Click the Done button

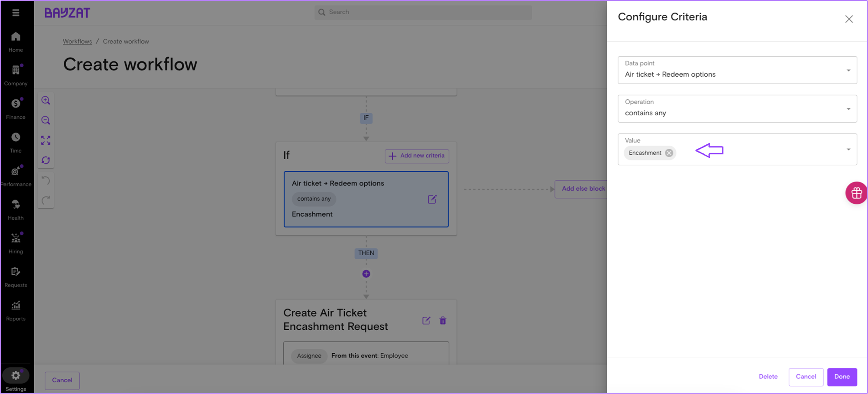coord(842,377)
